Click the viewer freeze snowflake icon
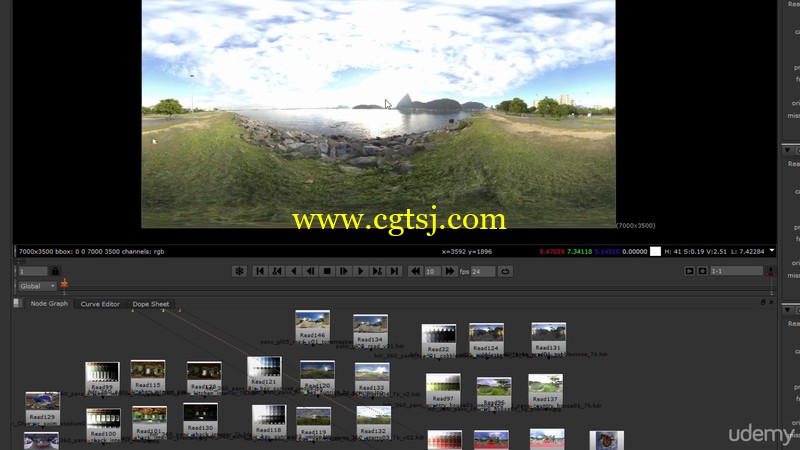 [239, 271]
